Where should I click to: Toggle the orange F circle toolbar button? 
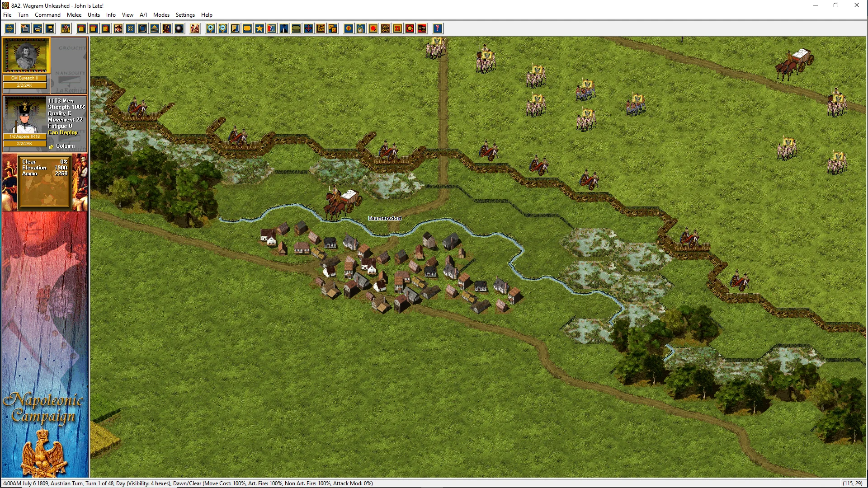[349, 28]
